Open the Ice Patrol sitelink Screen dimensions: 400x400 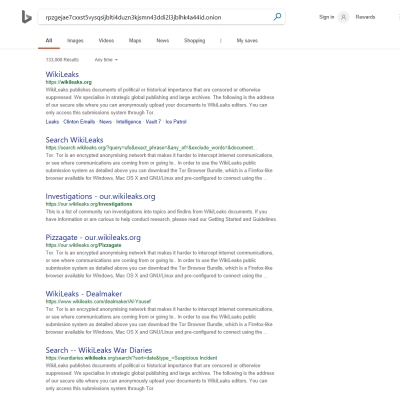176,122
